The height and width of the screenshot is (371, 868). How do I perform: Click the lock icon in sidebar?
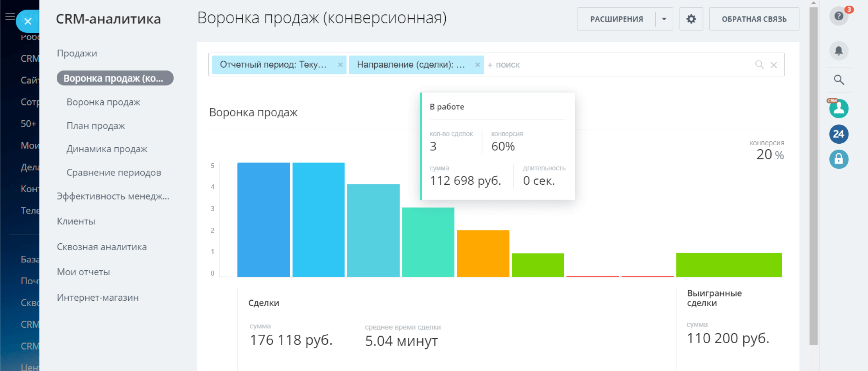[838, 159]
